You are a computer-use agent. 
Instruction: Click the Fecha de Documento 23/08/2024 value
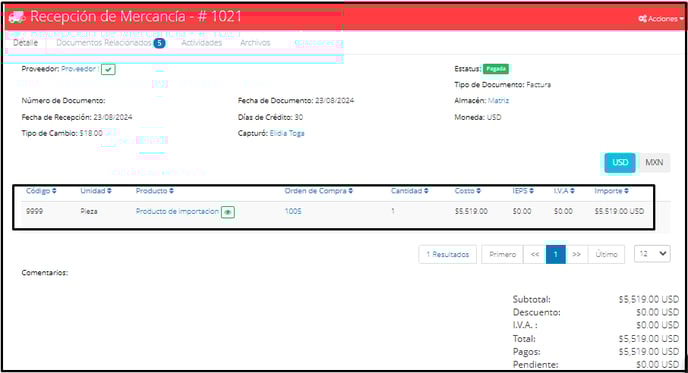click(x=334, y=100)
